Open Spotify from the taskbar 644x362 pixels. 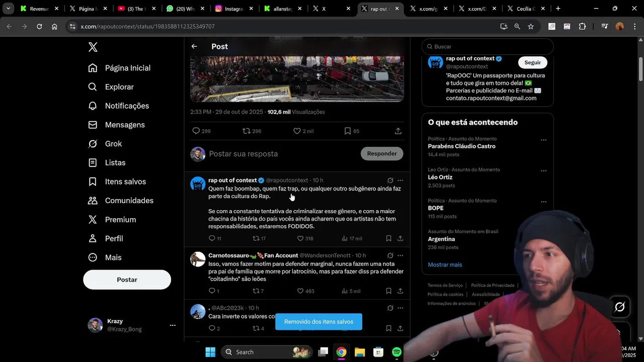396,352
